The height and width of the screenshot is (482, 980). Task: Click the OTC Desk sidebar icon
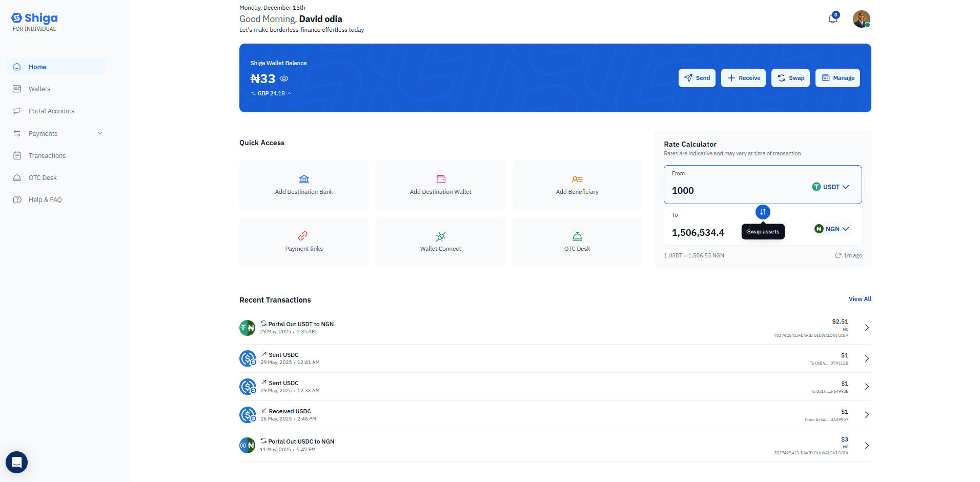17,177
